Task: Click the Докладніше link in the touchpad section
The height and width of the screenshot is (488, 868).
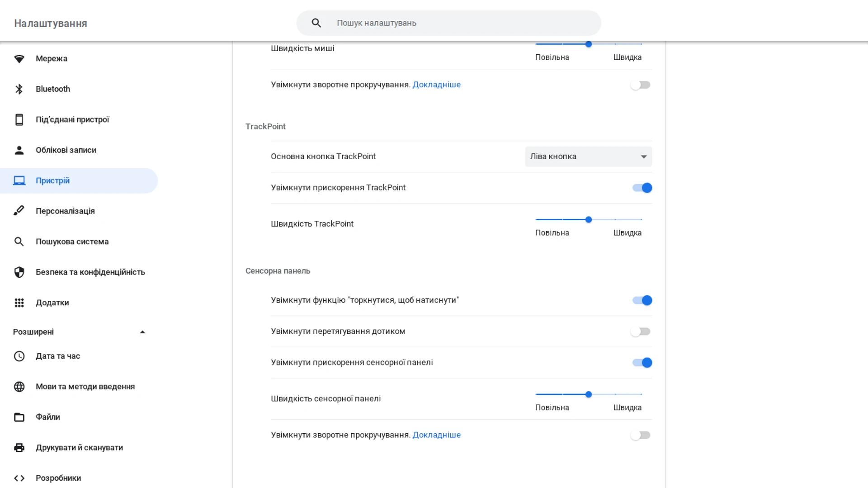Action: [x=436, y=435]
